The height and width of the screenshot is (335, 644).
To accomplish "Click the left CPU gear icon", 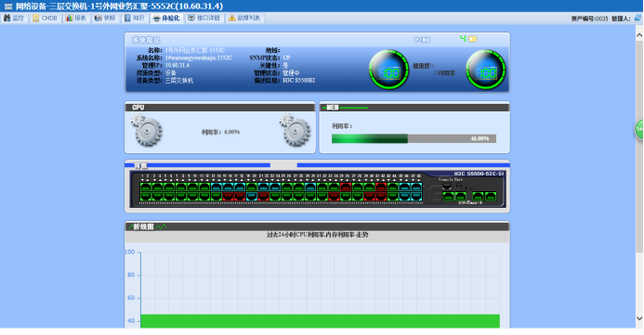I will click(x=146, y=130).
